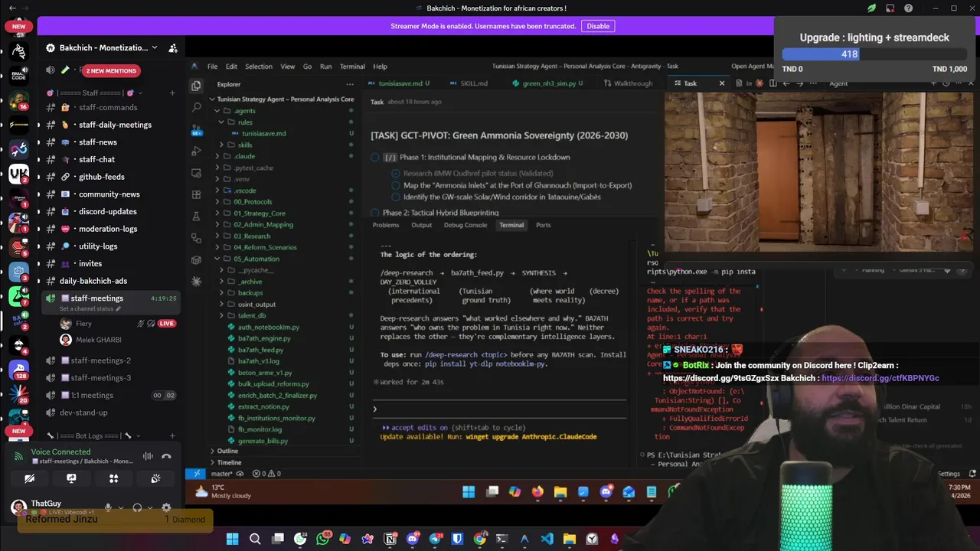Click the Explorer panel three-dots menu

(x=350, y=84)
